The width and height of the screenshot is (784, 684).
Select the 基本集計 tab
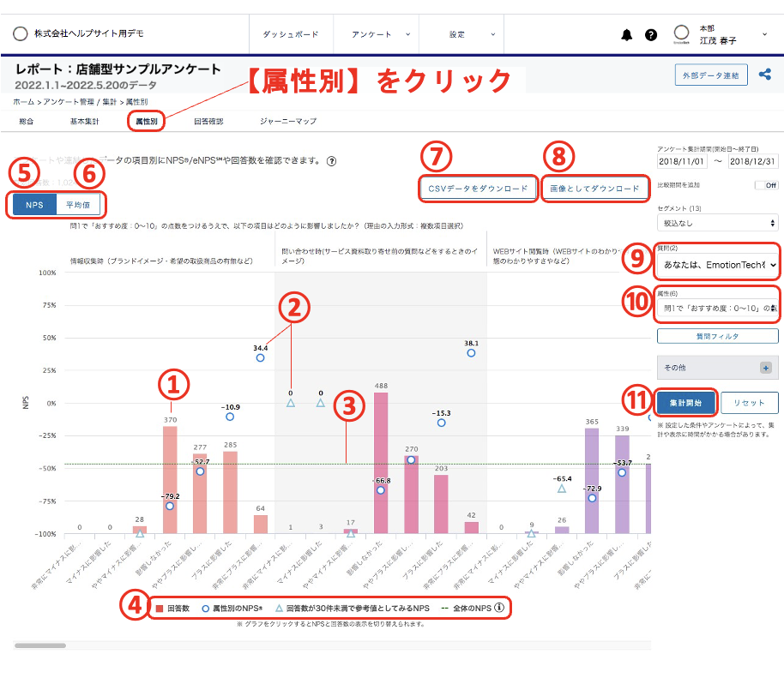coord(85,122)
